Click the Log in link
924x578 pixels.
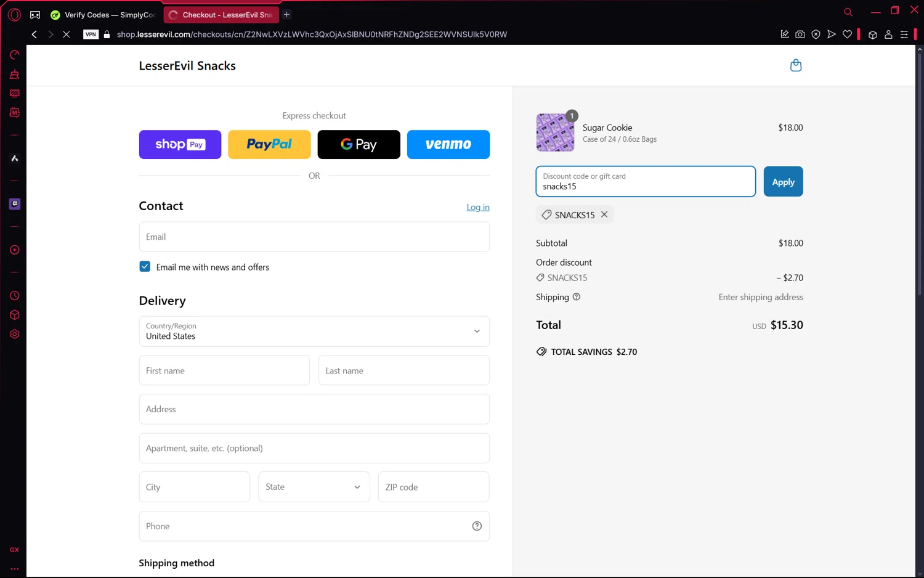pos(478,207)
